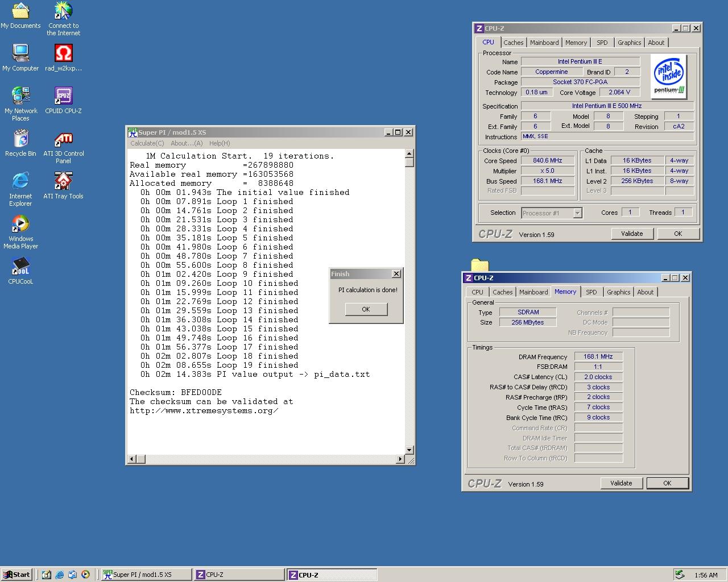Minimize the upper CPU-Z window
The image size is (728, 582).
tap(676, 28)
